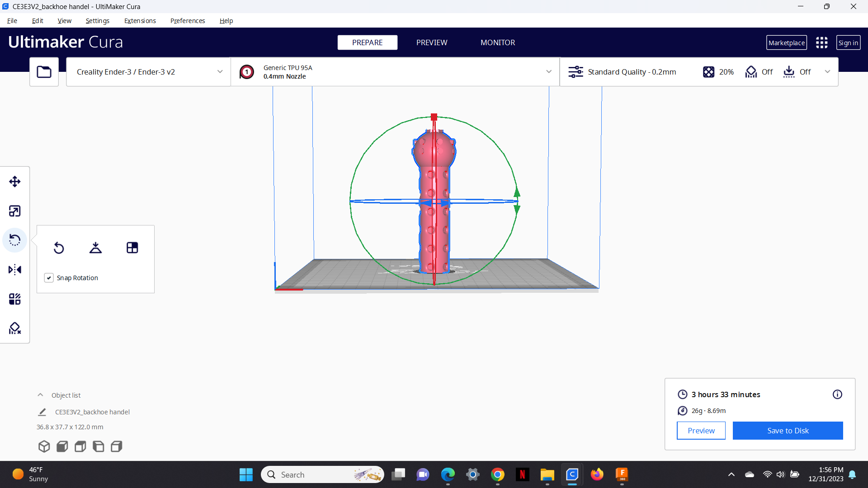This screenshot has height=488, width=868.
Task: Select the Move tool in left toolbar
Action: point(15,182)
